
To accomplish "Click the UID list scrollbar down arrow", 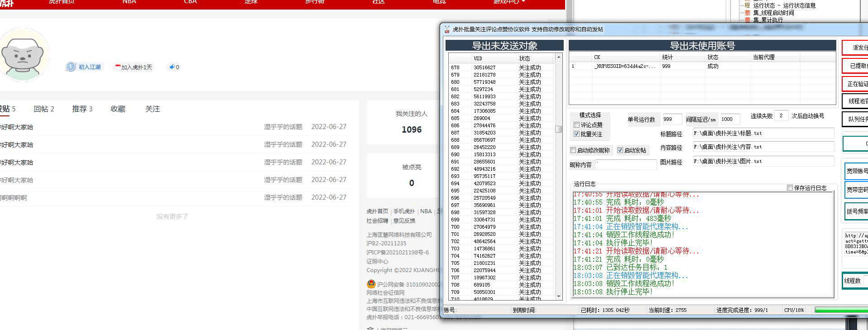I will point(559,297).
